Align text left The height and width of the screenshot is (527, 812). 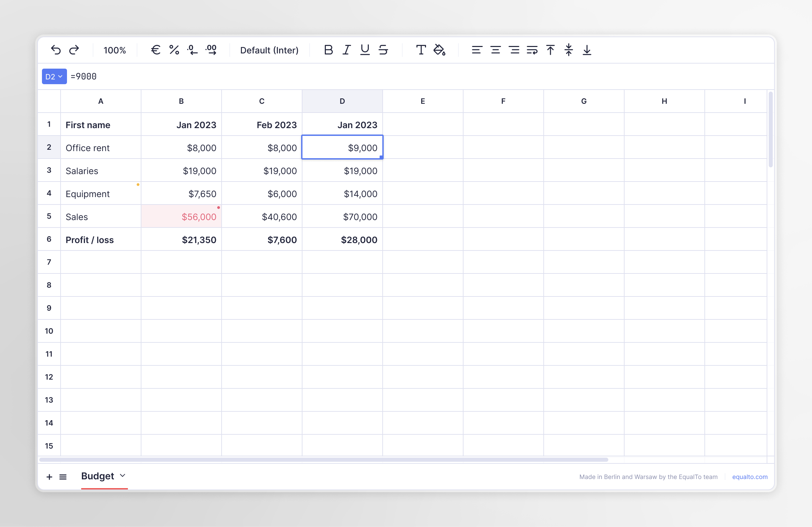pos(477,50)
